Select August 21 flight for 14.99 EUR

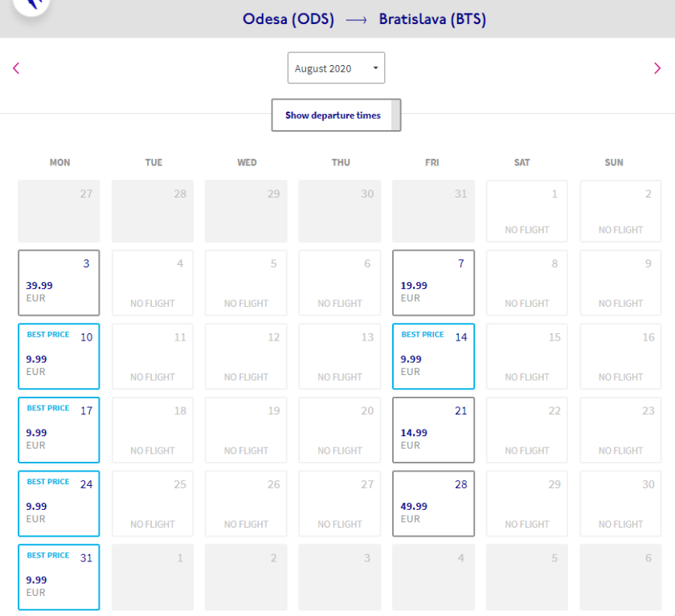[x=433, y=430]
